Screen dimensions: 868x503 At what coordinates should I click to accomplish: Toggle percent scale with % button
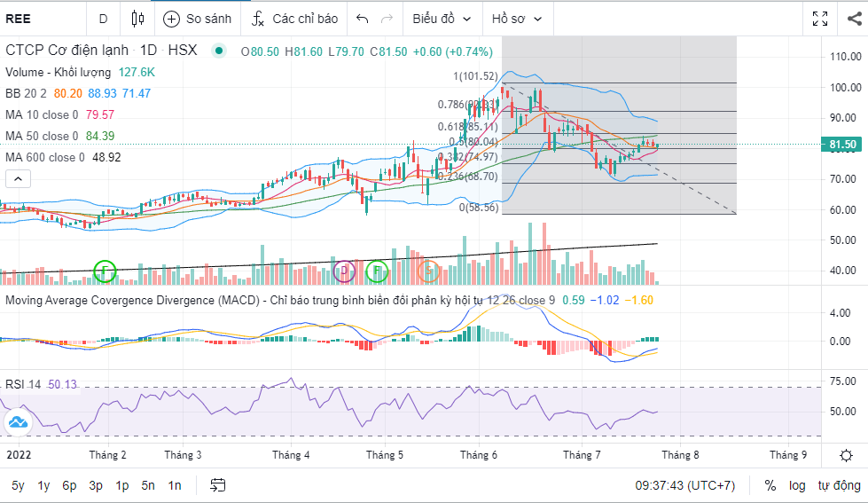770,485
